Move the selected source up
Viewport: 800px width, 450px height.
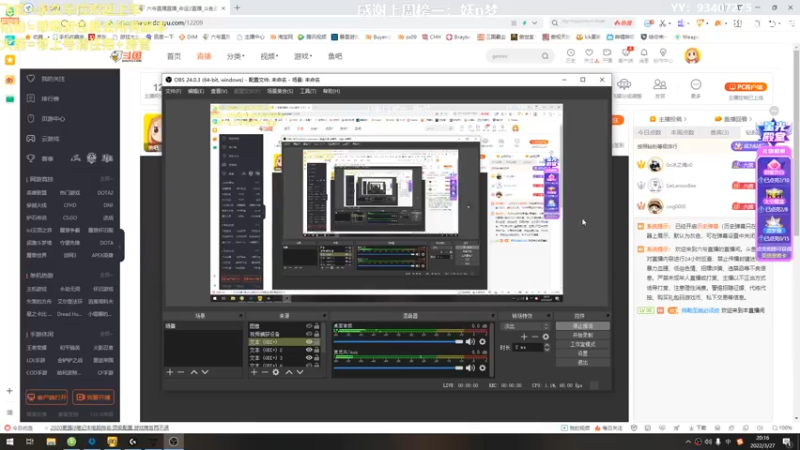click(x=289, y=372)
